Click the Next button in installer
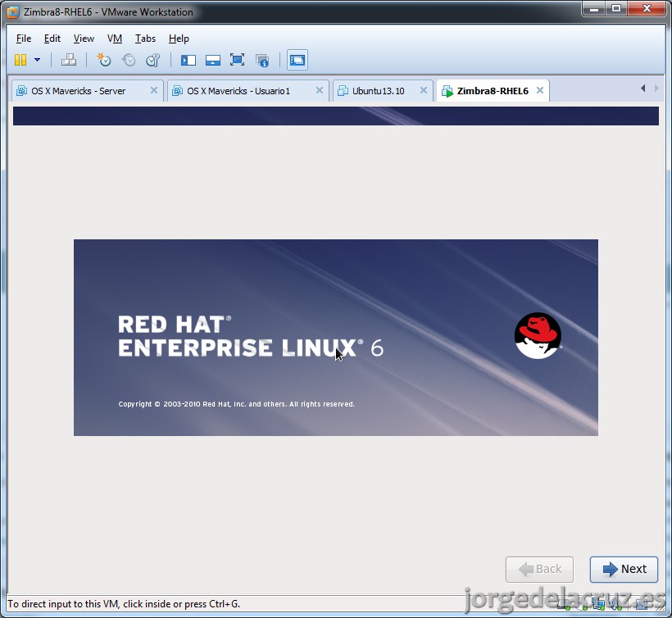Image resolution: width=672 pixels, height=618 pixels. click(624, 569)
